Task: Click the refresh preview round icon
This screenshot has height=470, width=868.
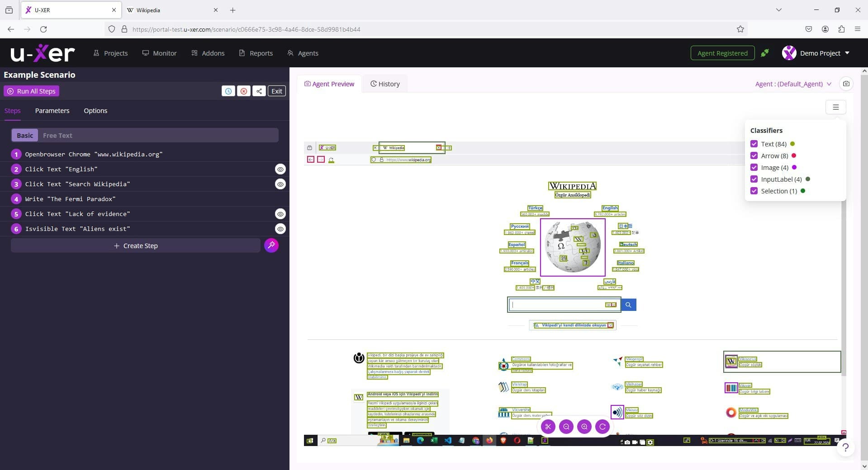Action: (602, 427)
